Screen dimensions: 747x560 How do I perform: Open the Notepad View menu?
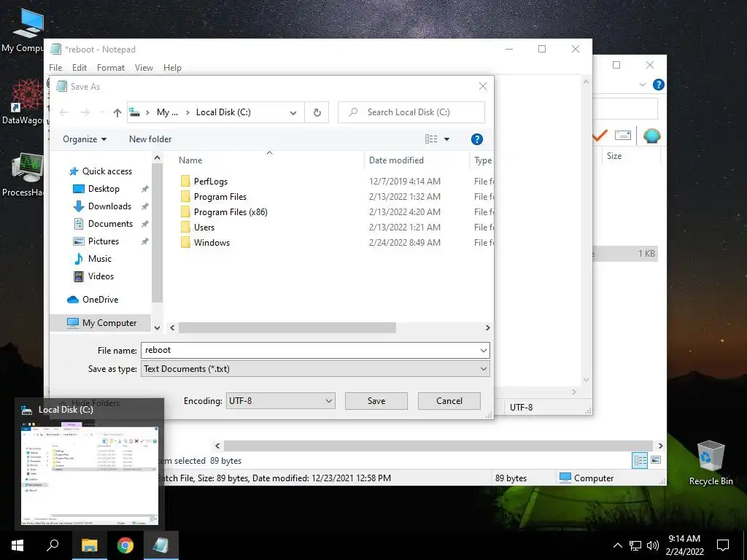[144, 68]
